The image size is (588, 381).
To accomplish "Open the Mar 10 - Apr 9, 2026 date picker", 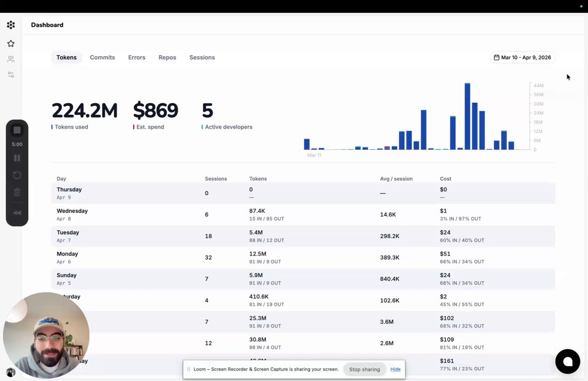I will 522,57.
